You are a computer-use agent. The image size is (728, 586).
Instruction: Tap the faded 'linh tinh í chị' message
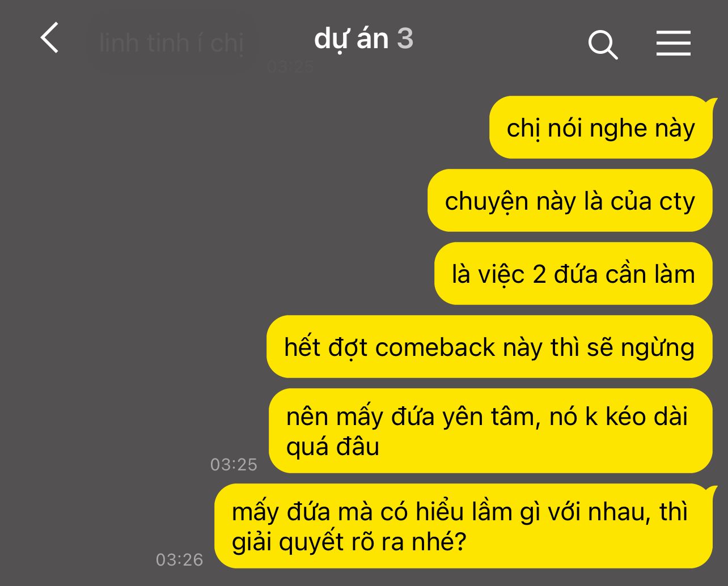pyautogui.click(x=171, y=43)
